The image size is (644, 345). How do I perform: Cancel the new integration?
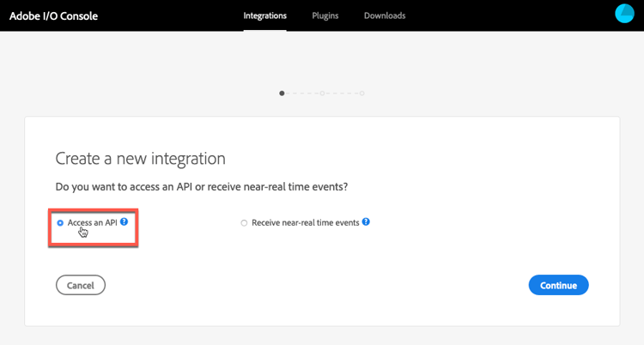[x=81, y=285]
